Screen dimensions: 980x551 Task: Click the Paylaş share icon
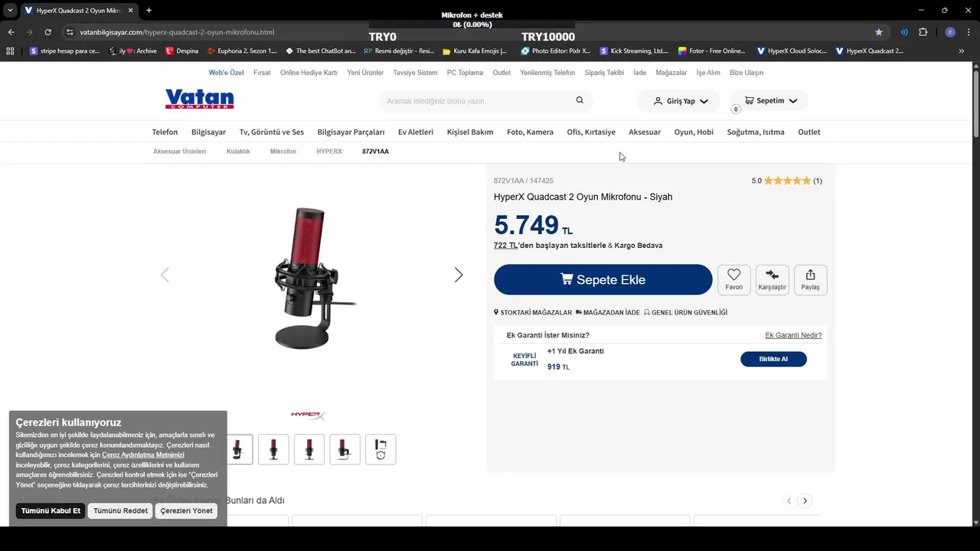(810, 279)
